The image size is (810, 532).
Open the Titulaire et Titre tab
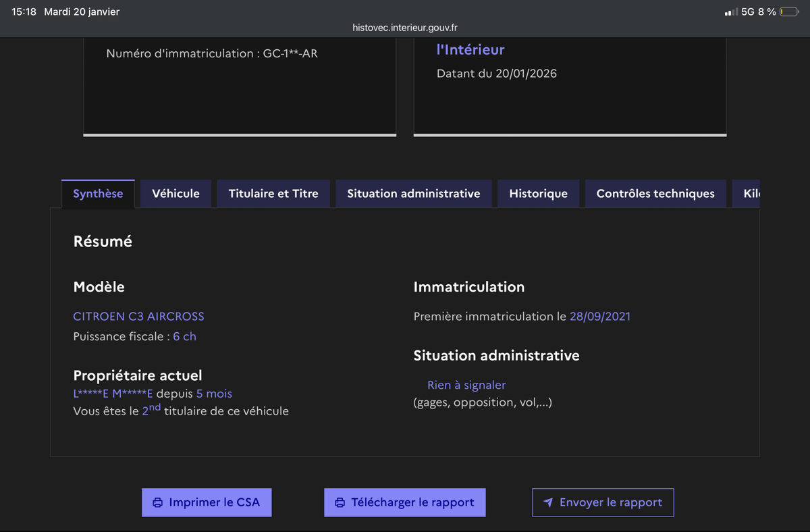click(273, 194)
